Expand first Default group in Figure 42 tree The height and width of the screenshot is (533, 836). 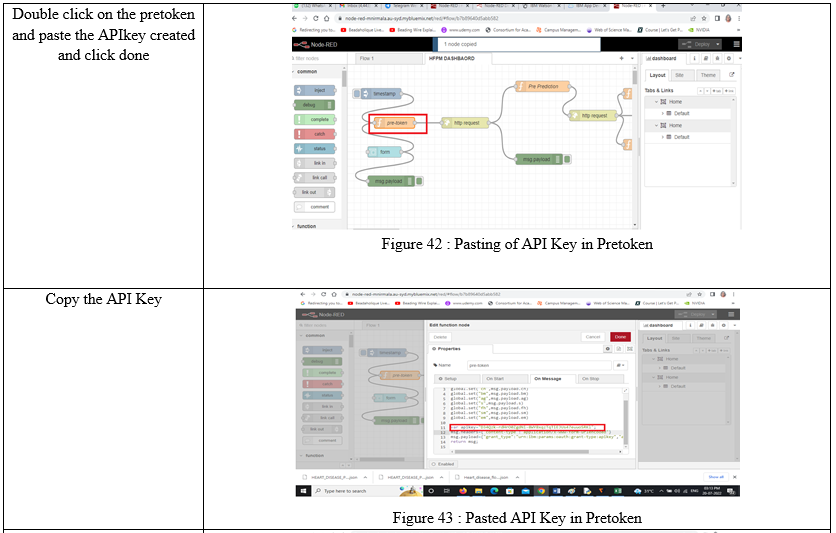pos(663,114)
